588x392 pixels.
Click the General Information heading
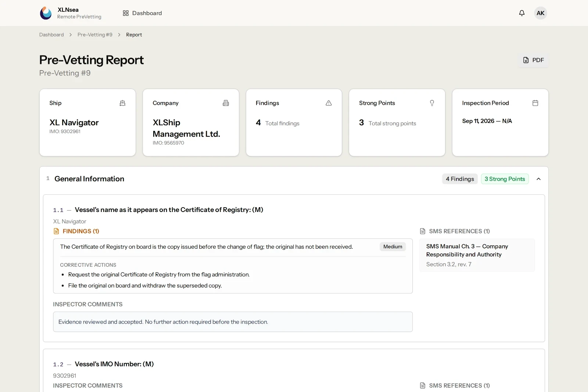point(89,179)
